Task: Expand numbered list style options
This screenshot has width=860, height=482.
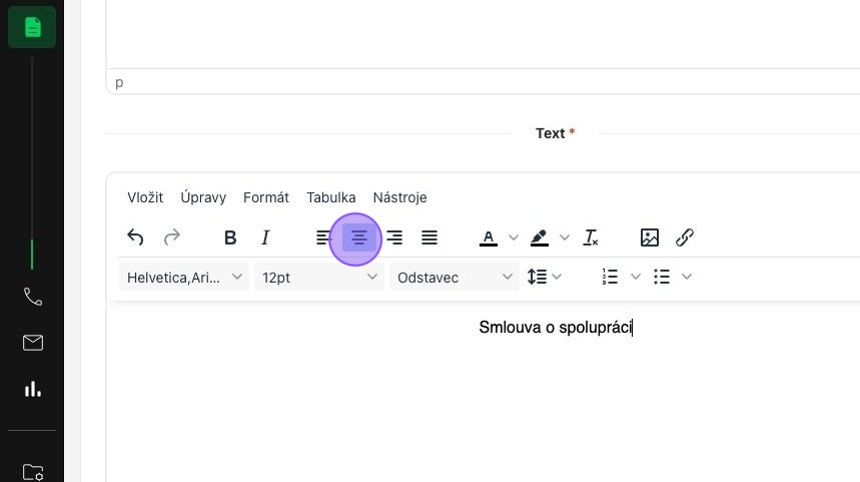Action: pos(635,277)
